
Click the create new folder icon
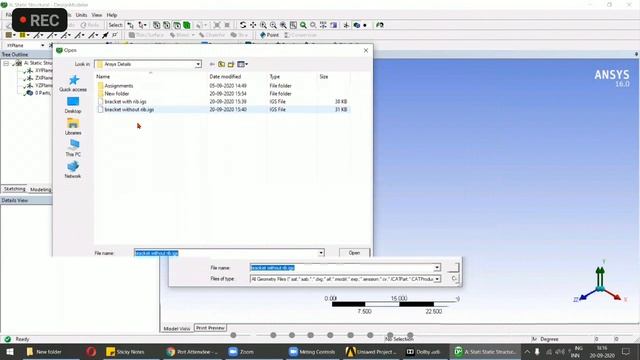click(x=231, y=64)
